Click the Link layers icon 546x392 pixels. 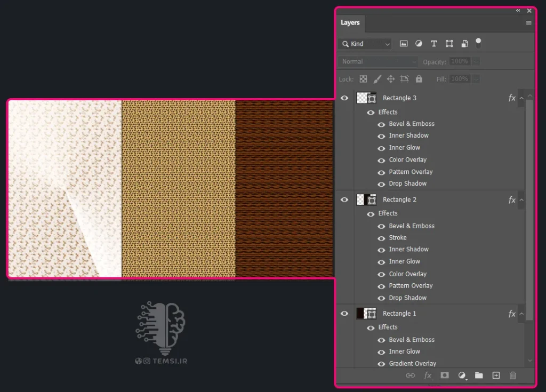[x=411, y=375]
